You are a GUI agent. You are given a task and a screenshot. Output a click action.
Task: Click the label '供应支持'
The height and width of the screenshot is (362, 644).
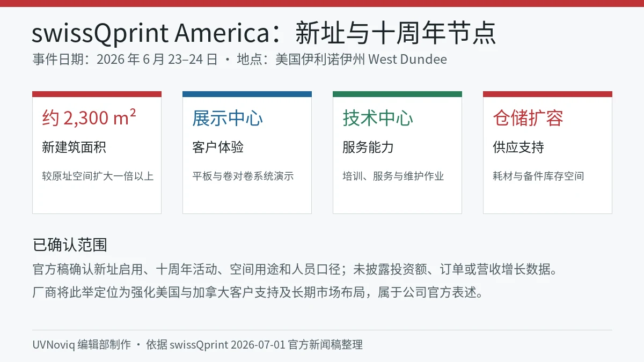coord(518,147)
